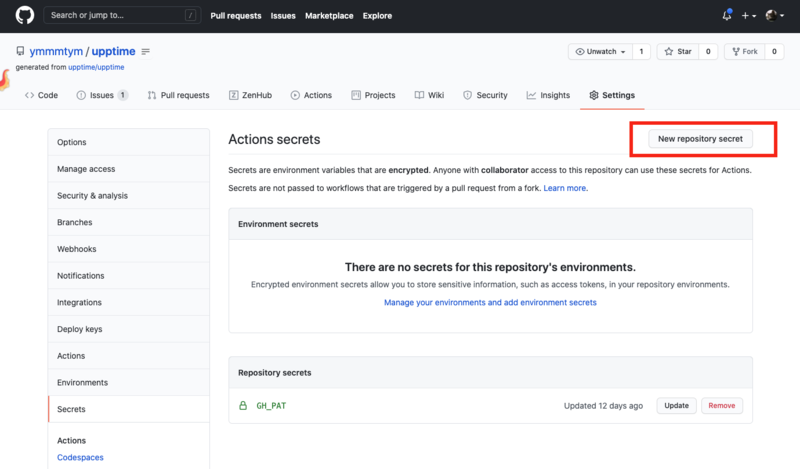Click the Actions secrets heading

pyautogui.click(x=274, y=139)
